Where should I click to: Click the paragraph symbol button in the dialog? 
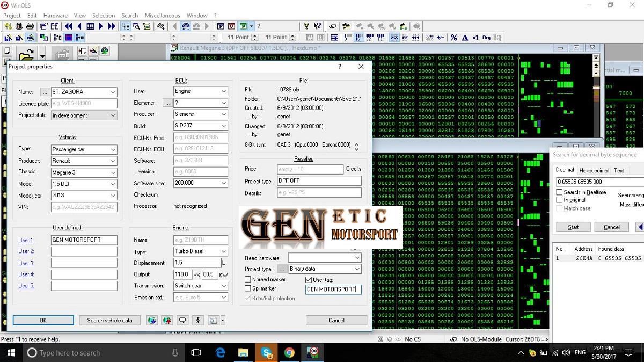(x=198, y=320)
